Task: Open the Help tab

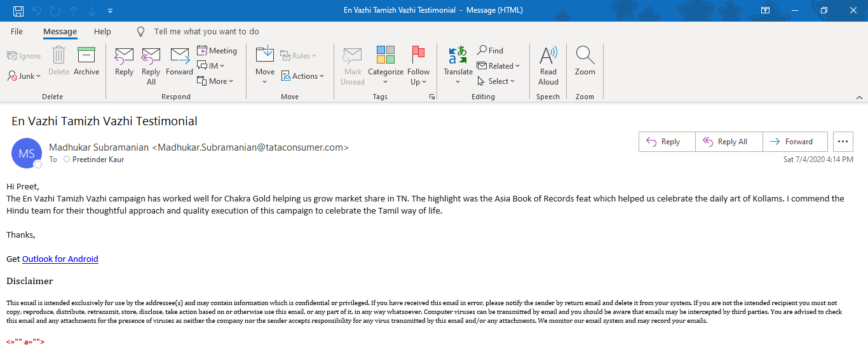Action: tap(102, 31)
